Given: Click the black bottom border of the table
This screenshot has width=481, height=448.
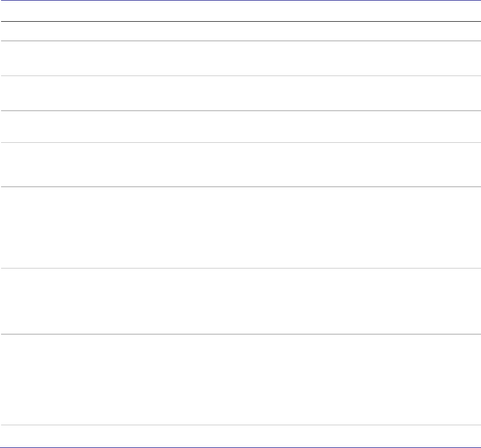Looking at the screenshot, I should coord(240,446).
